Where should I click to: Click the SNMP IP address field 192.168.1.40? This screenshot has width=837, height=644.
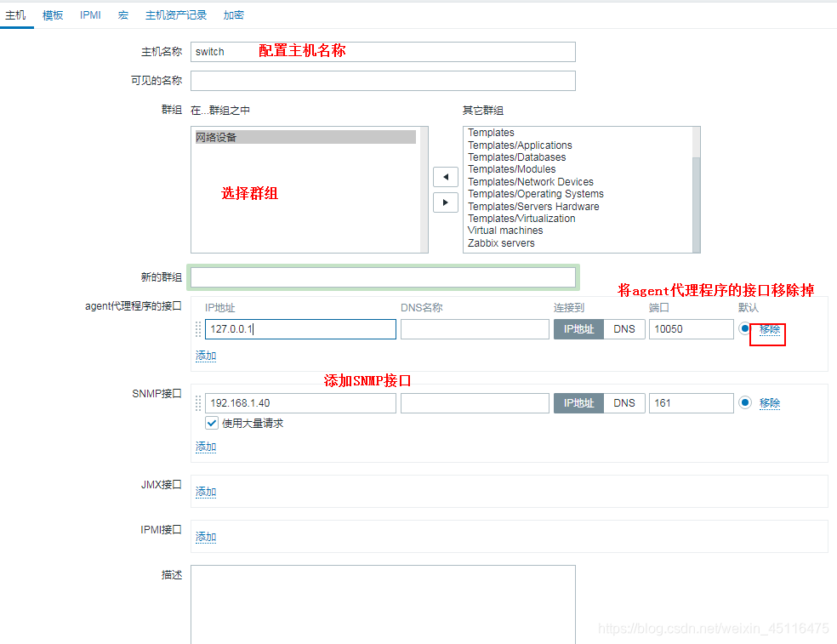[x=300, y=403]
